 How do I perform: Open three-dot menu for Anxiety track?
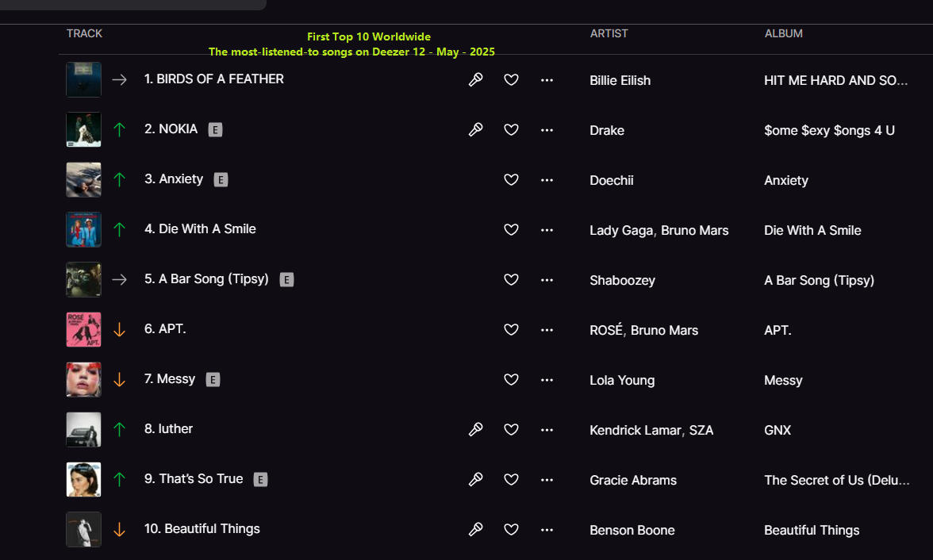click(547, 180)
